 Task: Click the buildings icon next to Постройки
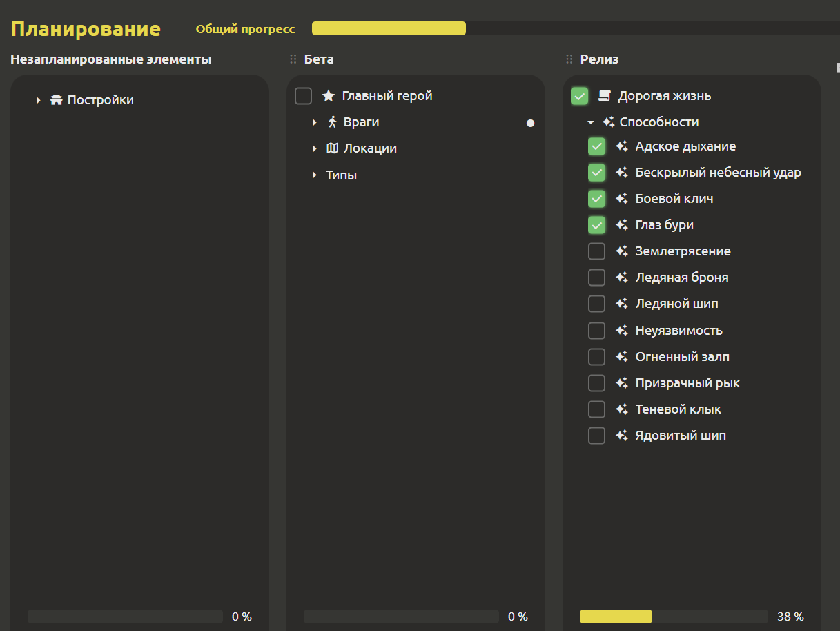tap(57, 100)
